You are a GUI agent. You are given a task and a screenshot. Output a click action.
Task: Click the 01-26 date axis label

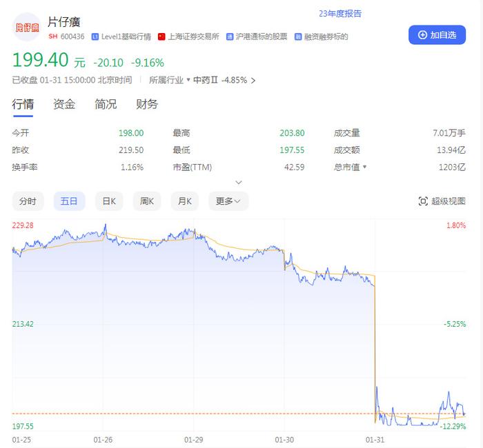[103, 440]
